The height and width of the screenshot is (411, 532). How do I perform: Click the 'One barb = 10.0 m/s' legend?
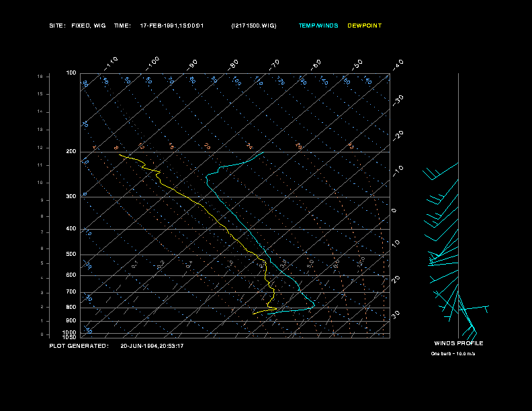(x=453, y=354)
